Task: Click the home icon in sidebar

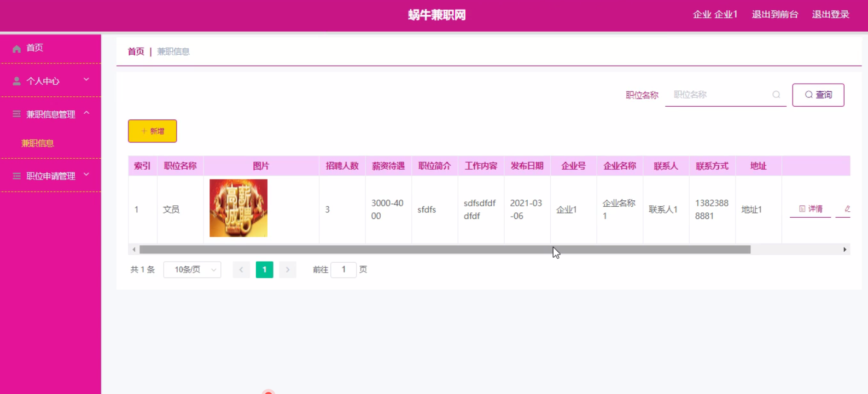Action: coord(16,49)
